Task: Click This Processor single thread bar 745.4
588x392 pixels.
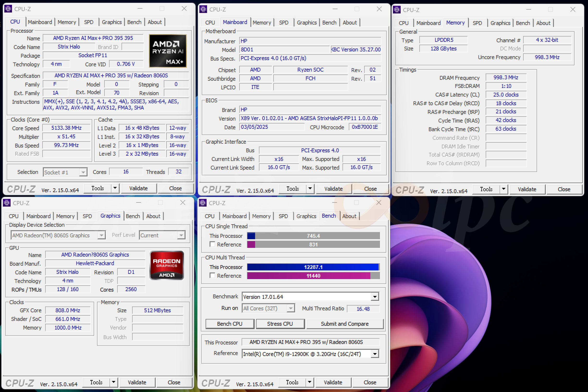Action: tap(313, 236)
